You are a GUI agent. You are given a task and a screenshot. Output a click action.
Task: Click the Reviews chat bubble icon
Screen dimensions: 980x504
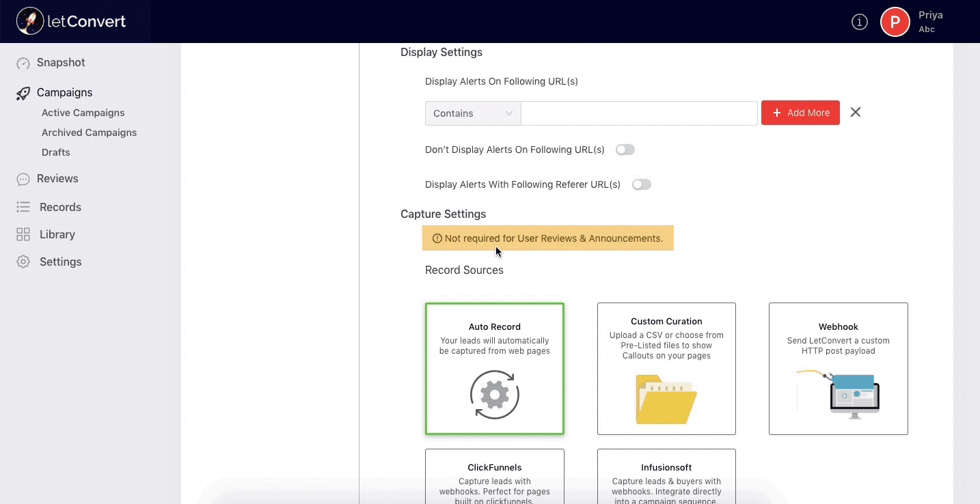click(23, 179)
